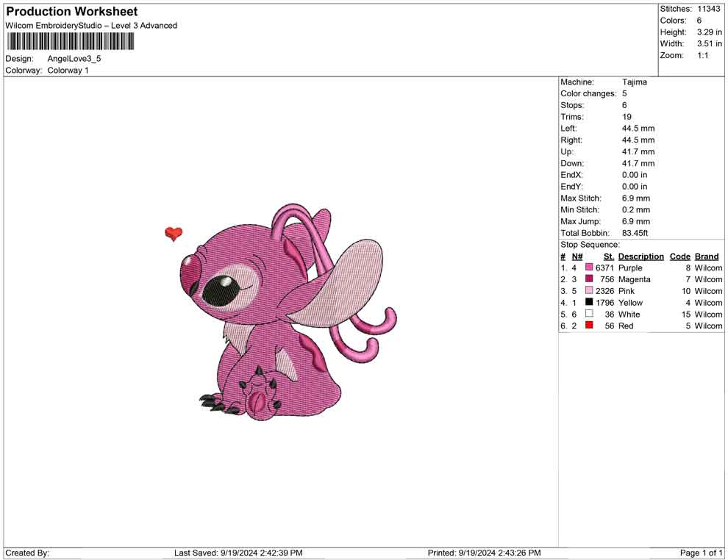Click the 'Down:' label
Screen dimensions: 728x560
coord(572,163)
